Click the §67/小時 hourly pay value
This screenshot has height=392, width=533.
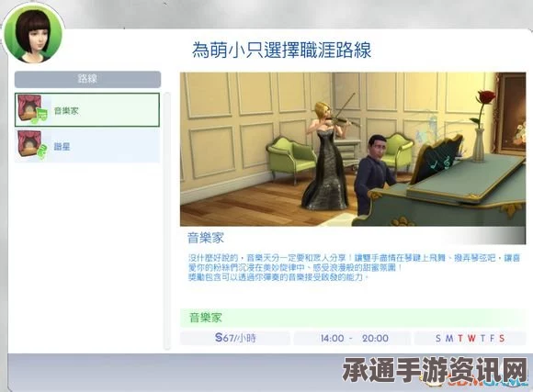pos(235,338)
